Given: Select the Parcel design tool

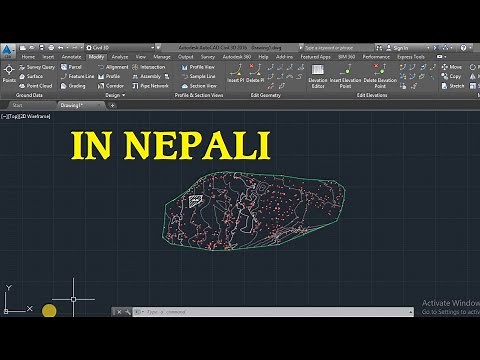Looking at the screenshot, I should [x=71, y=67].
